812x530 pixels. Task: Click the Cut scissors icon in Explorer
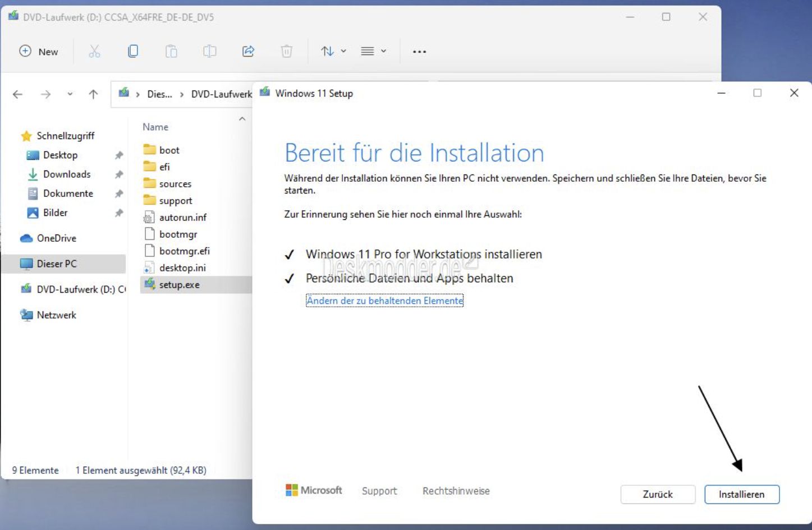click(x=94, y=51)
